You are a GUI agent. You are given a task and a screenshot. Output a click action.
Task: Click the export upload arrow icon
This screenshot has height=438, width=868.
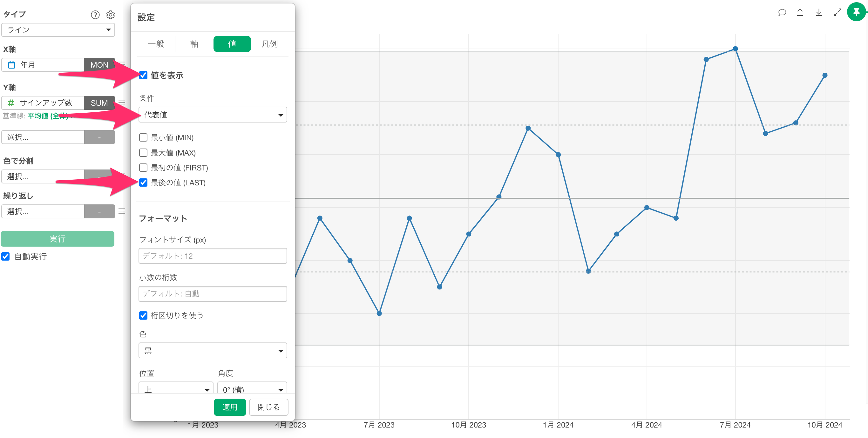800,12
